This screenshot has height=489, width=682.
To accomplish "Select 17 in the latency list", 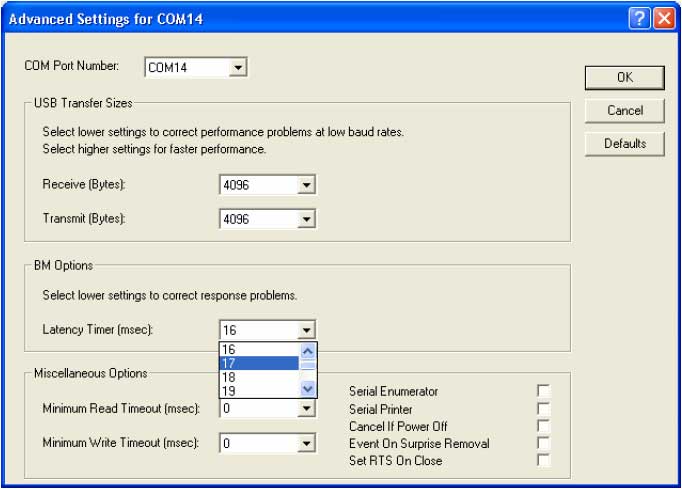I will (259, 363).
